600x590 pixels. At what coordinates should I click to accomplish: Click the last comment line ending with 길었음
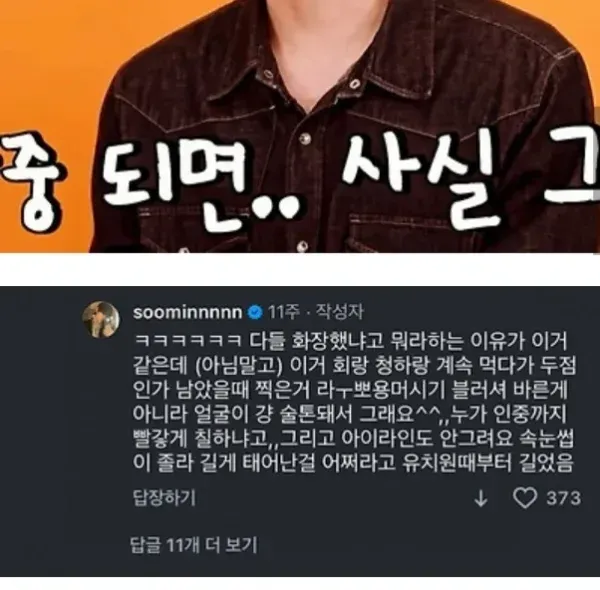point(353,463)
